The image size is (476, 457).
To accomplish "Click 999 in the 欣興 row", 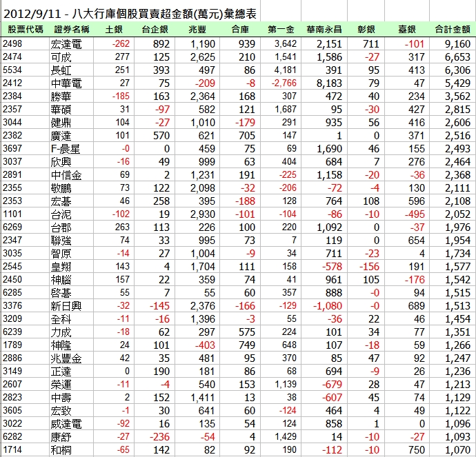I will point(207,161).
